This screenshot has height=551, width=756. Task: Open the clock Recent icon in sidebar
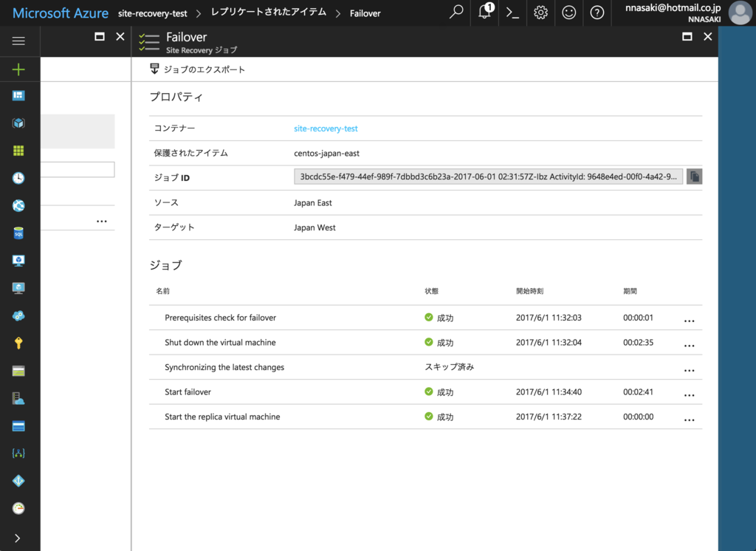click(18, 178)
